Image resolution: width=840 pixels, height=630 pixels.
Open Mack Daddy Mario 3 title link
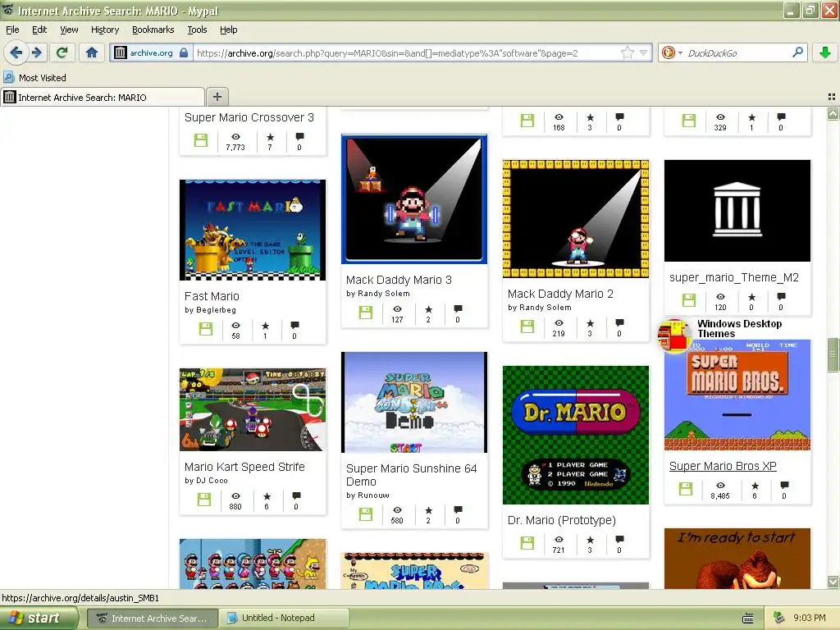click(399, 280)
